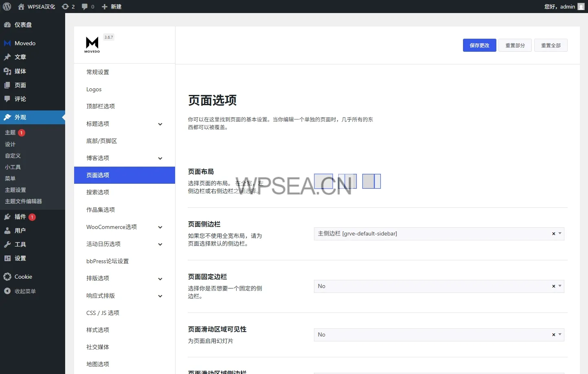The image size is (588, 374).
Task: Click the Cookie icon in sidebar
Action: click(7, 277)
